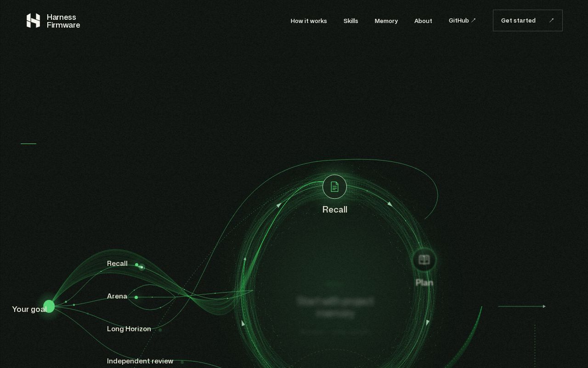Click the Harness Firmware brand name
Viewport: 588px width, 368px height.
click(63, 21)
